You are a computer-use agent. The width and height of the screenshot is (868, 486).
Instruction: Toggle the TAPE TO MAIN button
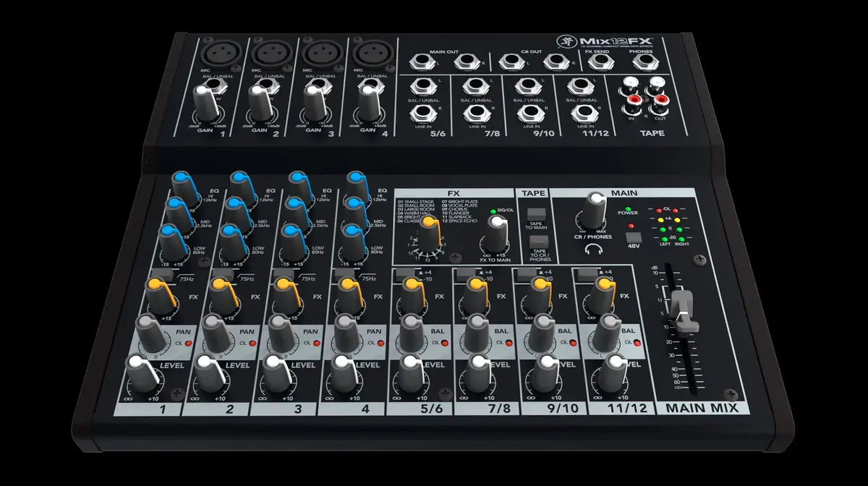[535, 213]
